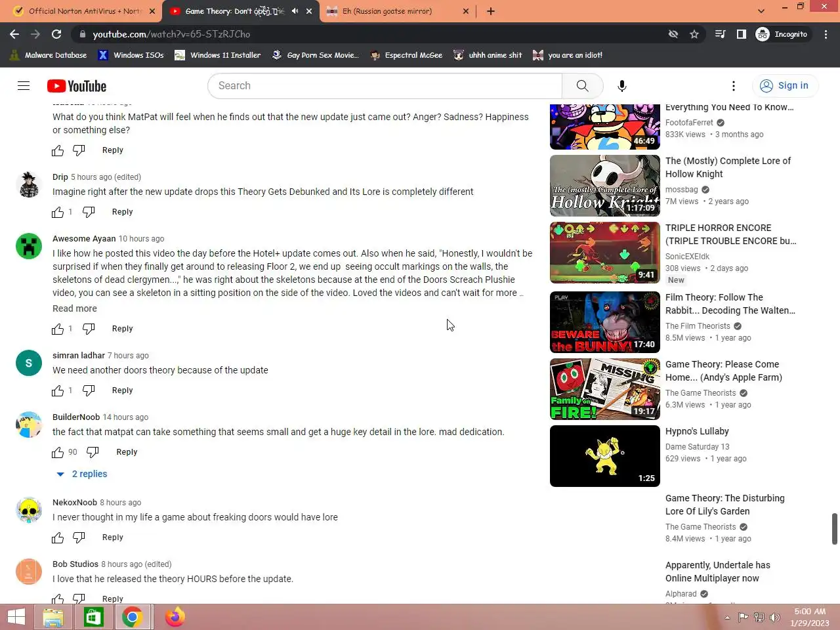Like BuilderNoob's comment with 90 likes
The image size is (840, 630).
tap(58, 452)
